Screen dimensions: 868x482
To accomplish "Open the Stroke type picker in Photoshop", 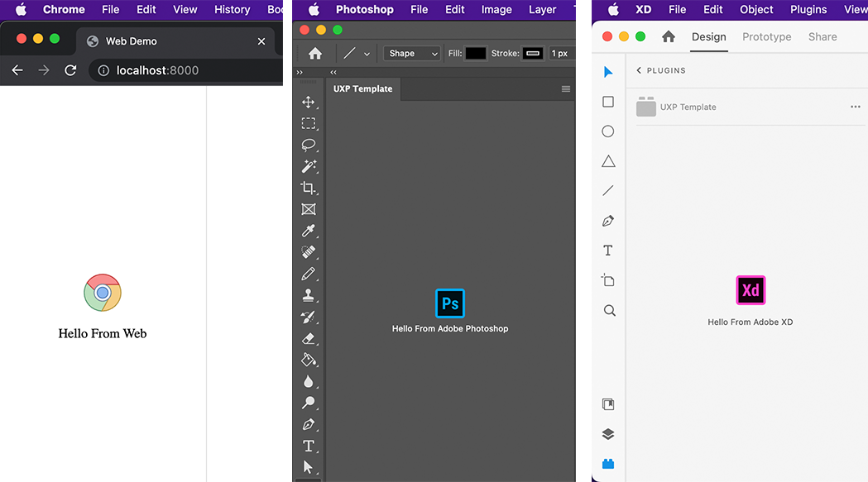I will (533, 53).
